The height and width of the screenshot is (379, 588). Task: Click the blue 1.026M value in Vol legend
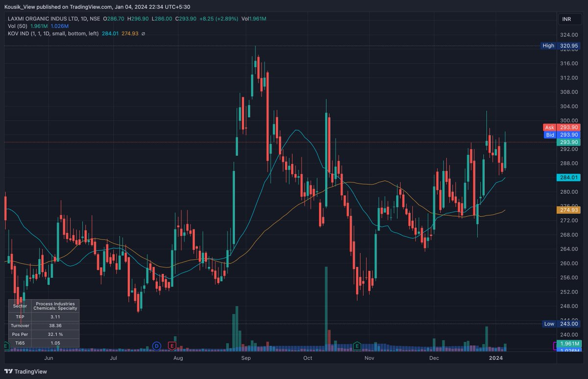pyautogui.click(x=60, y=26)
